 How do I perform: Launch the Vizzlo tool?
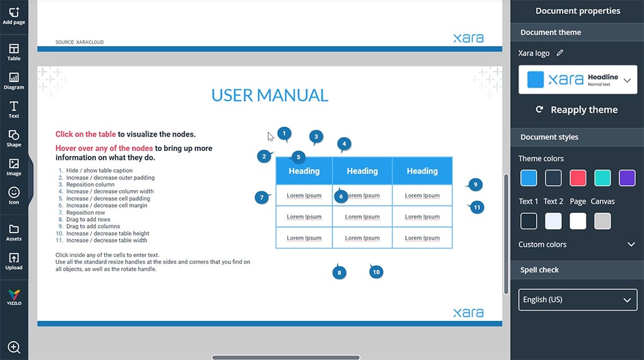coord(14,297)
